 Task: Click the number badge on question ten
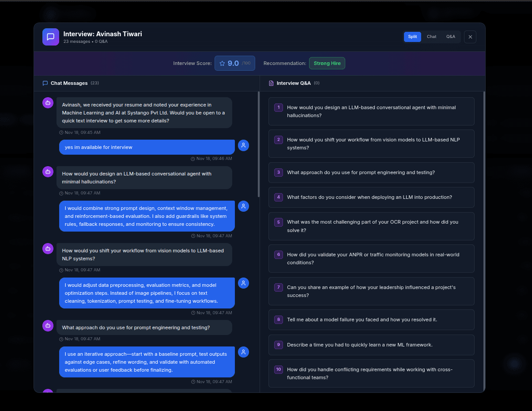point(278,369)
